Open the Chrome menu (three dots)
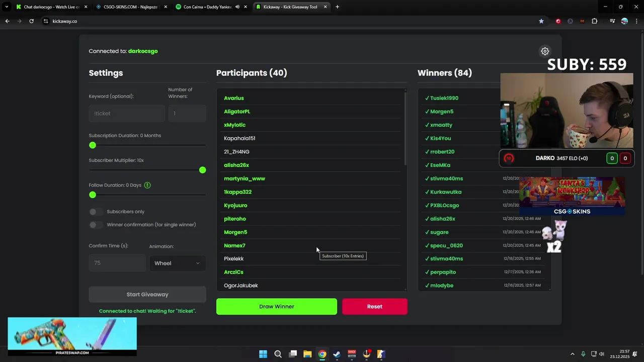The width and height of the screenshot is (644, 362). pyautogui.click(x=636, y=21)
